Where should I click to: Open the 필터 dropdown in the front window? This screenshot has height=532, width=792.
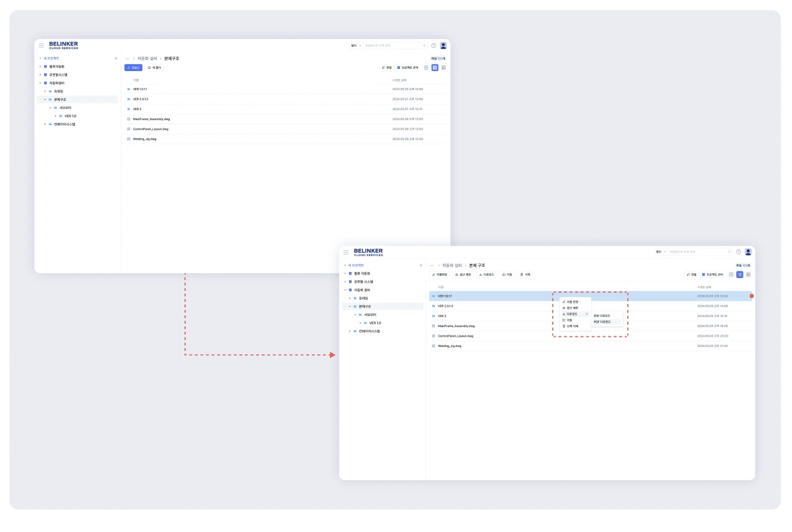[x=661, y=252]
